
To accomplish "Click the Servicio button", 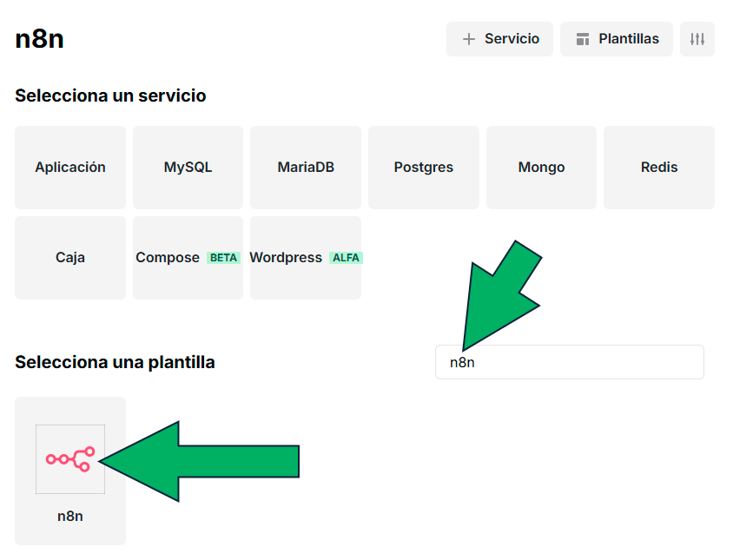I will [x=499, y=38].
